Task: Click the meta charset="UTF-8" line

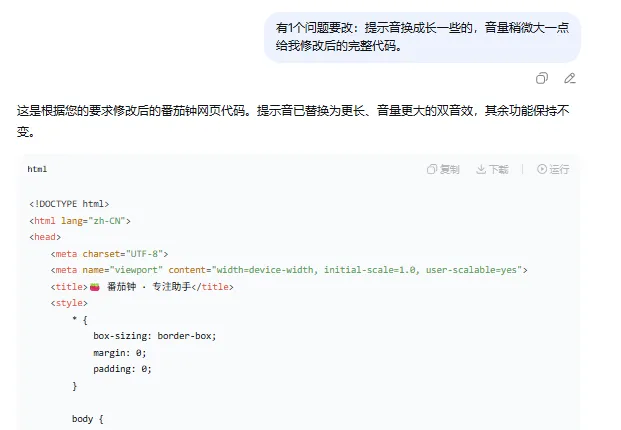Action: point(109,254)
